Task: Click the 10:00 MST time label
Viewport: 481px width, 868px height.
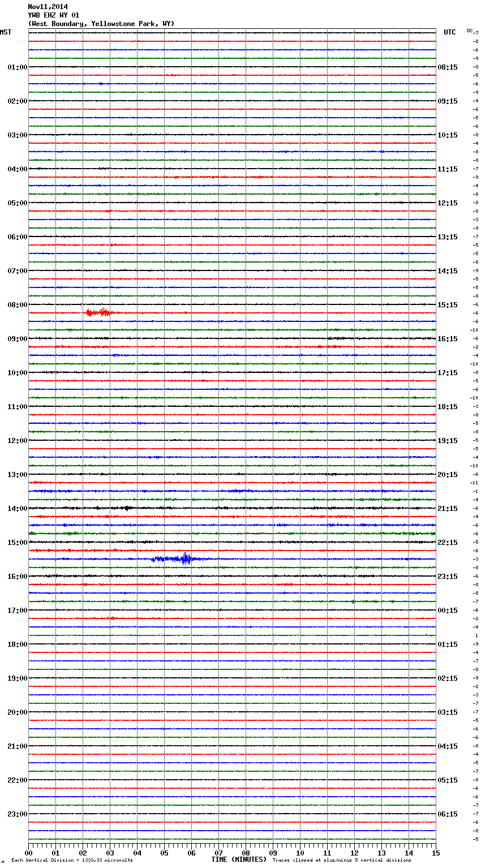Action: pos(18,373)
